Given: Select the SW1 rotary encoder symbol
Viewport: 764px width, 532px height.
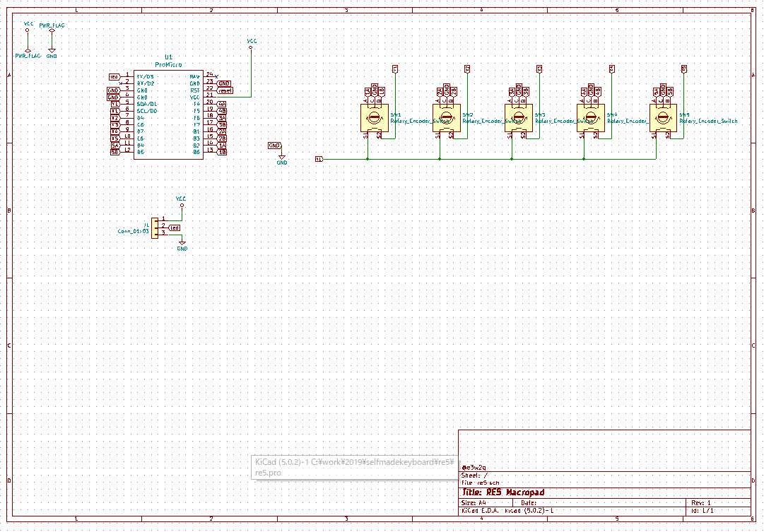Looking at the screenshot, I should tap(374, 118).
